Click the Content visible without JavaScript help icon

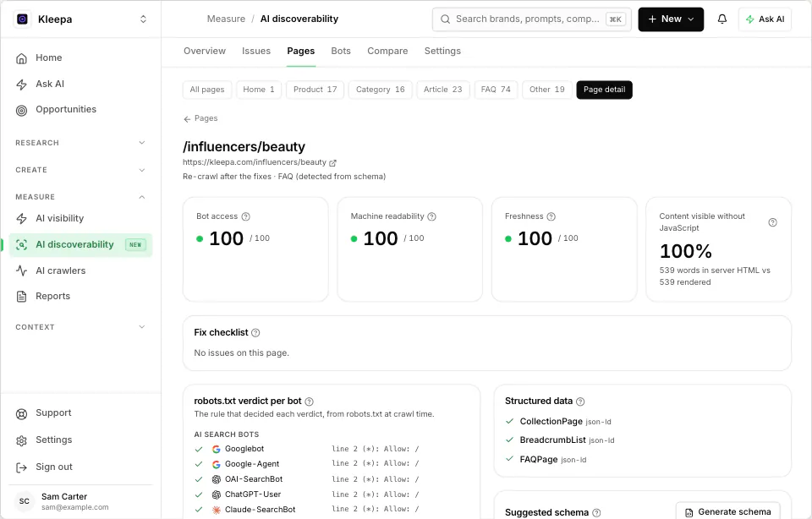tap(772, 222)
